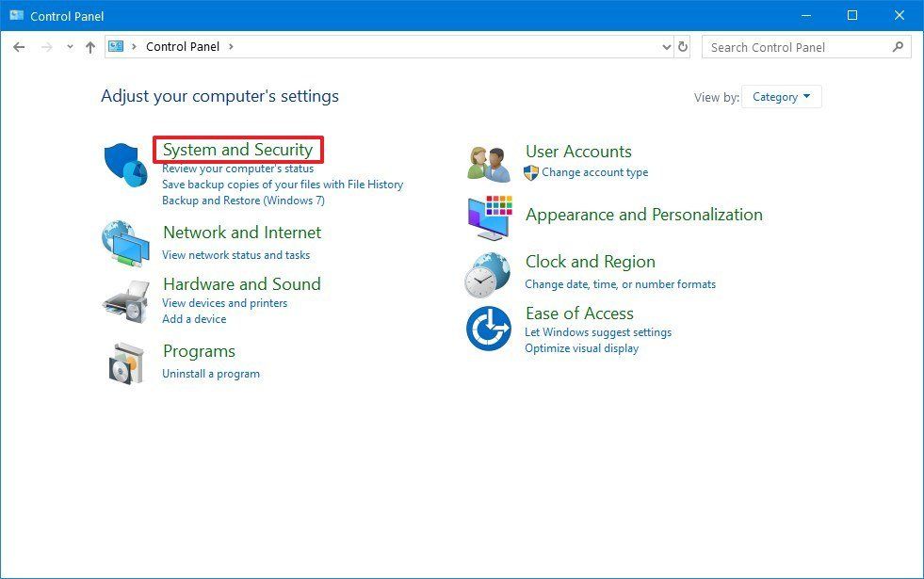Expand the address bar dropdown arrow

(666, 46)
